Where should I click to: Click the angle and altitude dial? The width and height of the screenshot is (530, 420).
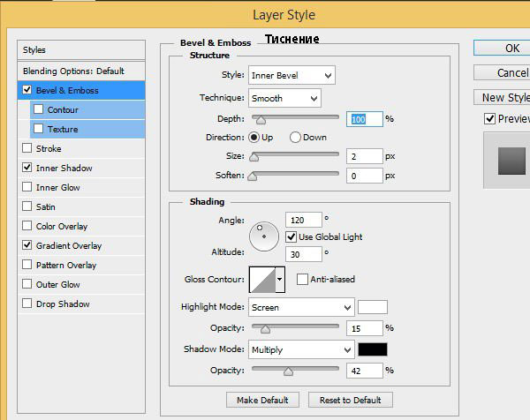(263, 236)
